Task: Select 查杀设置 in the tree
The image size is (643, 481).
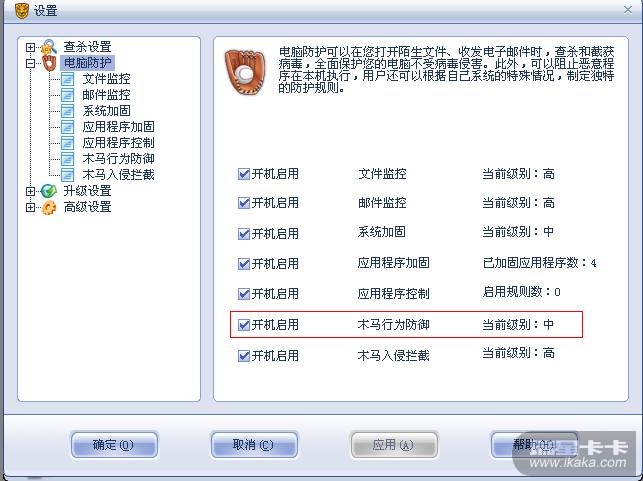Action: (87, 47)
